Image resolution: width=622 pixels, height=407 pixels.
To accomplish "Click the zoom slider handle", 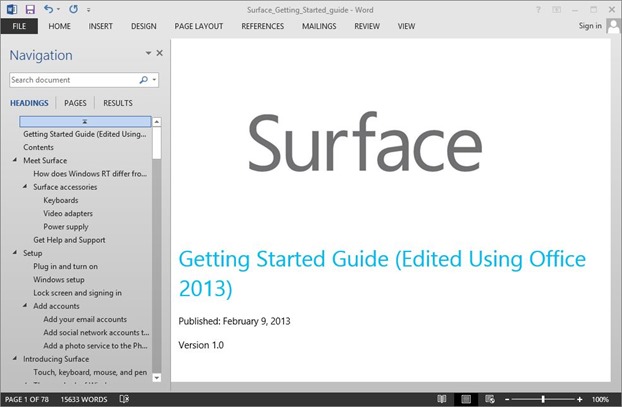I will click(x=543, y=399).
